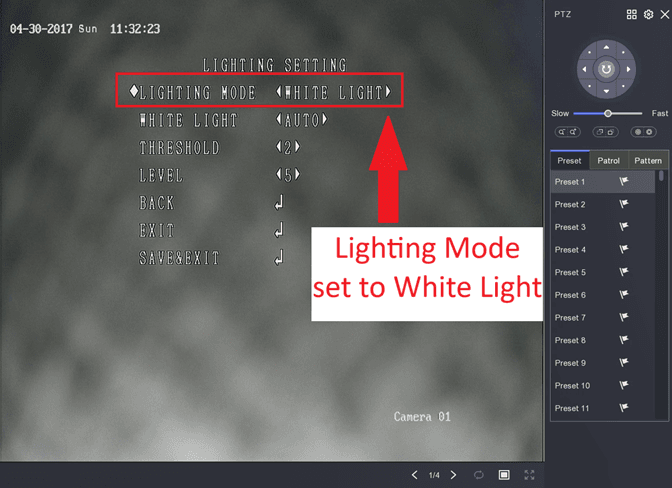Call Preset 7 using its flag icon
Image resolution: width=672 pixels, height=488 pixels.
click(624, 317)
